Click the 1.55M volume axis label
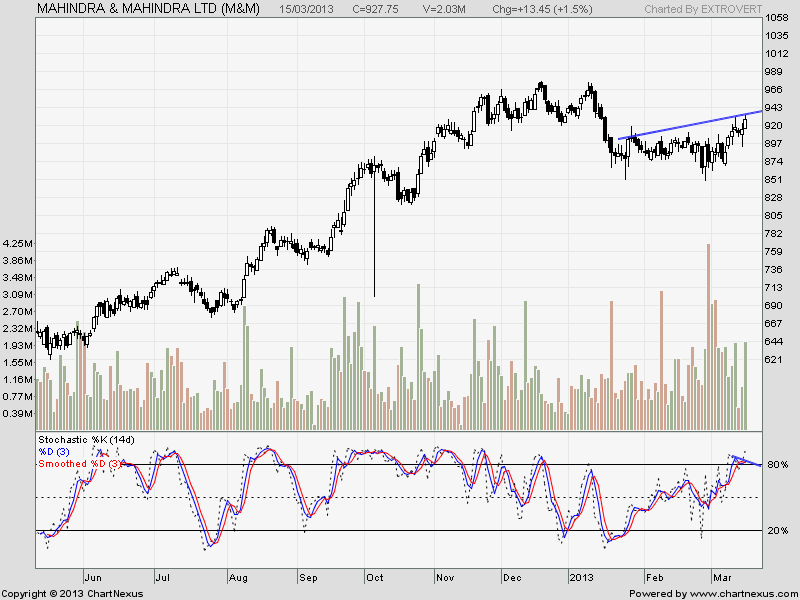 tap(18, 362)
